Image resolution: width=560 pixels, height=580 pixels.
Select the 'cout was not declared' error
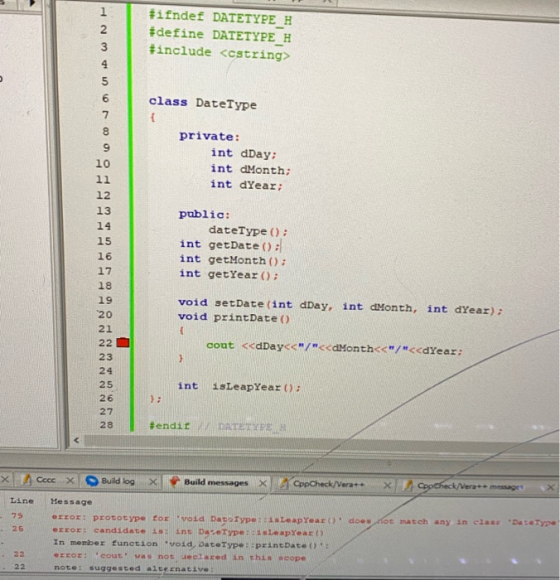coord(179,556)
